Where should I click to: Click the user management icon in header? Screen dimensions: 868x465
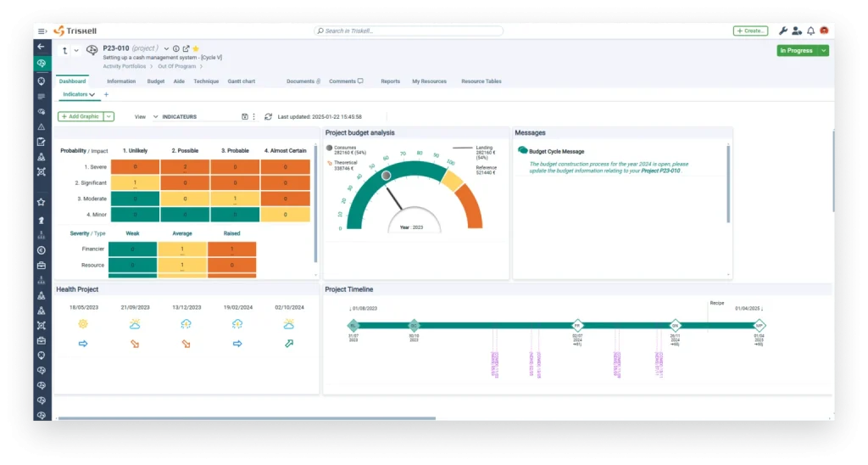pos(797,31)
